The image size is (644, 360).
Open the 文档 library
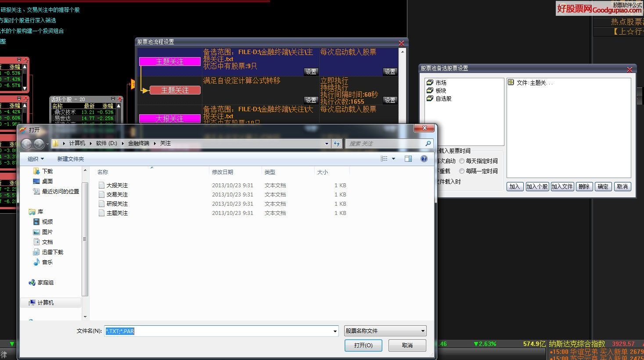point(43,242)
